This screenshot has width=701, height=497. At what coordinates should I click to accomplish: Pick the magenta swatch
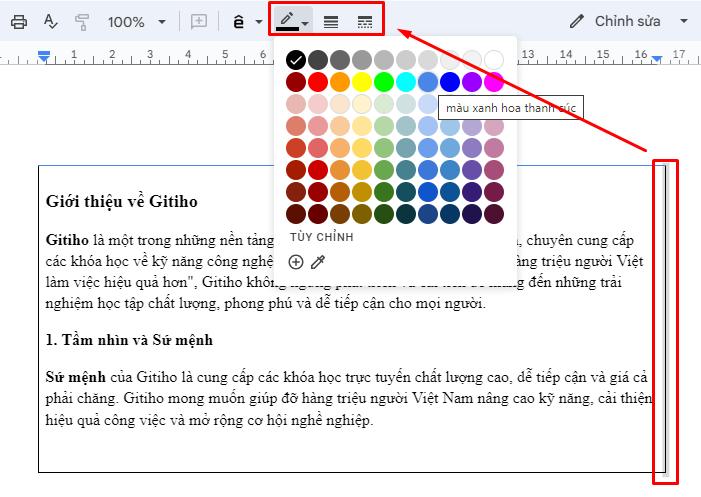pos(494,82)
